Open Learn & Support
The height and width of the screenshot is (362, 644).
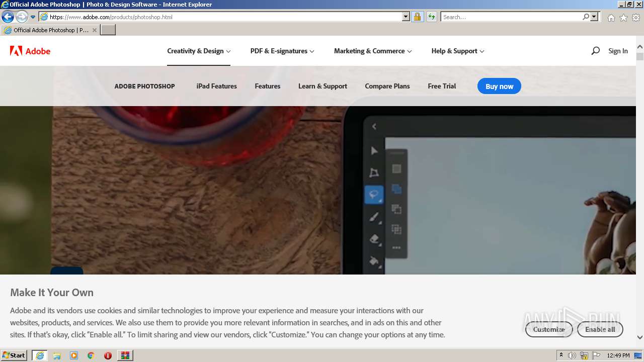click(x=323, y=86)
